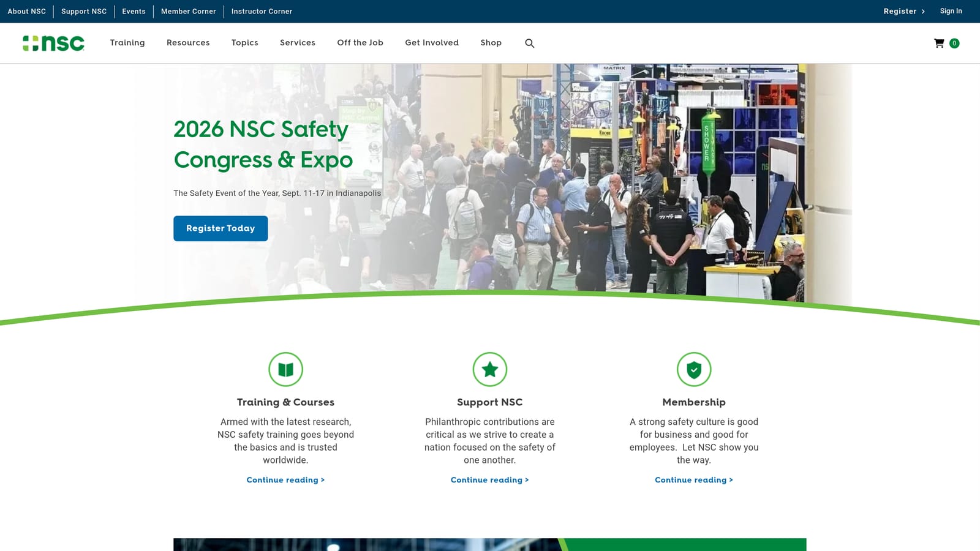Click the Membership heading

click(694, 402)
